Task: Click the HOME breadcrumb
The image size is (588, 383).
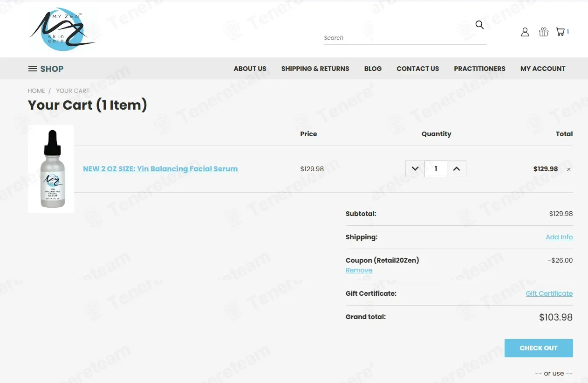Action: [36, 91]
